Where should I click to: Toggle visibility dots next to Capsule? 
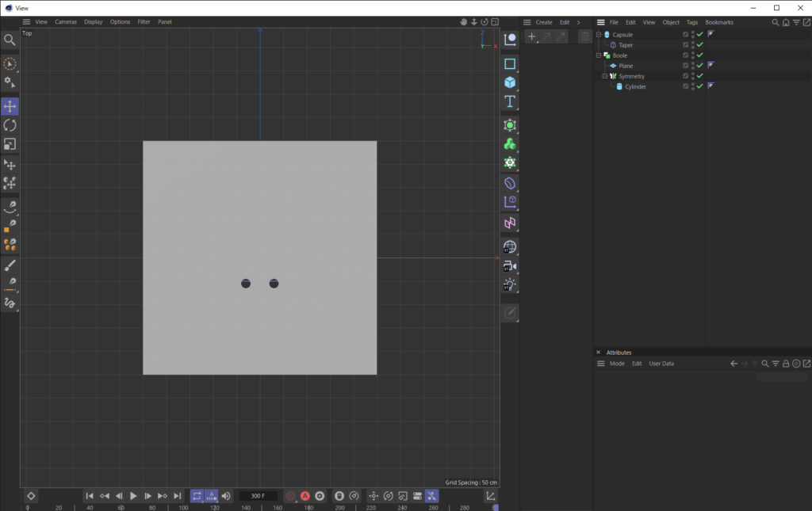tap(693, 34)
